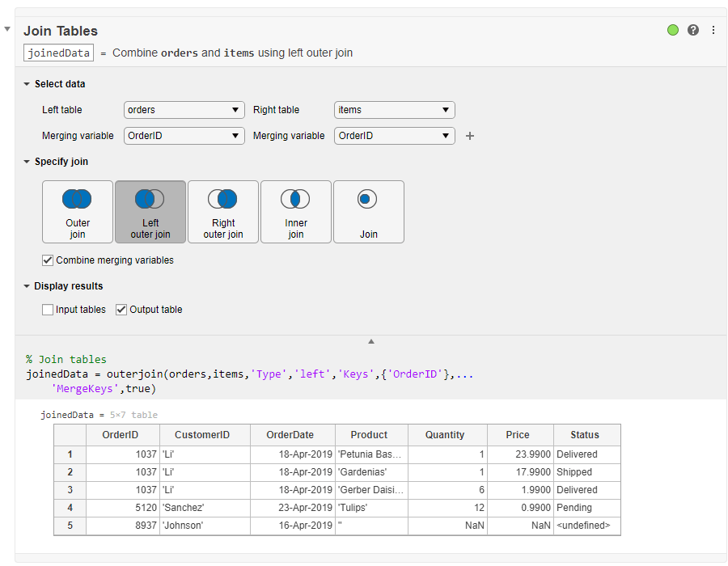This screenshot has height=566, width=728.
Task: Open the three-dot task options menu
Action: [x=713, y=30]
